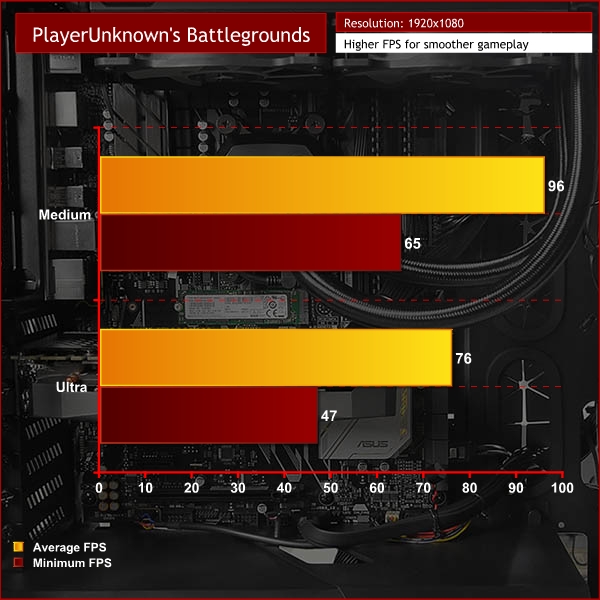Screen dimensions: 600x600
Task: Click the axis tick label 0
Action: [99, 488]
